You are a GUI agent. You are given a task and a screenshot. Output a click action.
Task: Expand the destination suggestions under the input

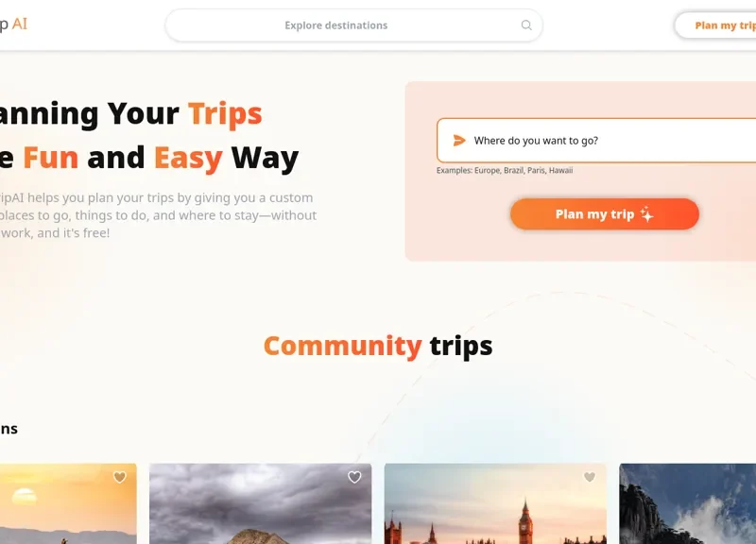tap(506, 170)
